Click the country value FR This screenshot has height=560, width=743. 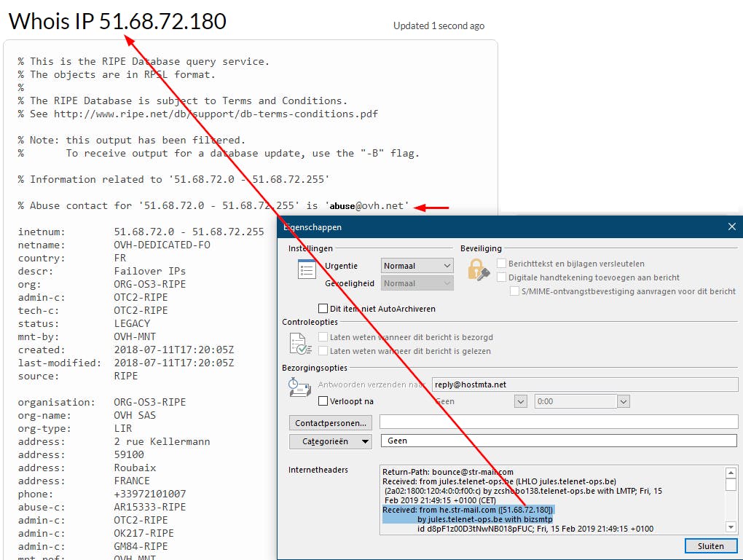(x=120, y=258)
